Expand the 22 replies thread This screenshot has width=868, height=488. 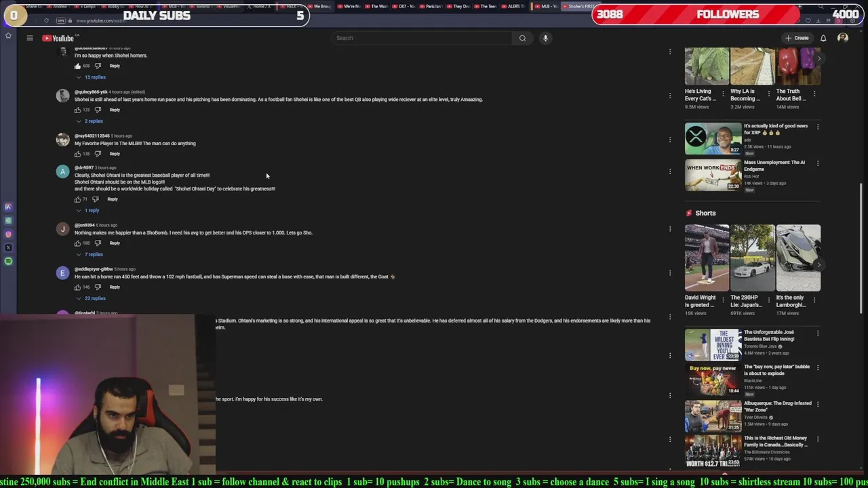tap(91, 299)
